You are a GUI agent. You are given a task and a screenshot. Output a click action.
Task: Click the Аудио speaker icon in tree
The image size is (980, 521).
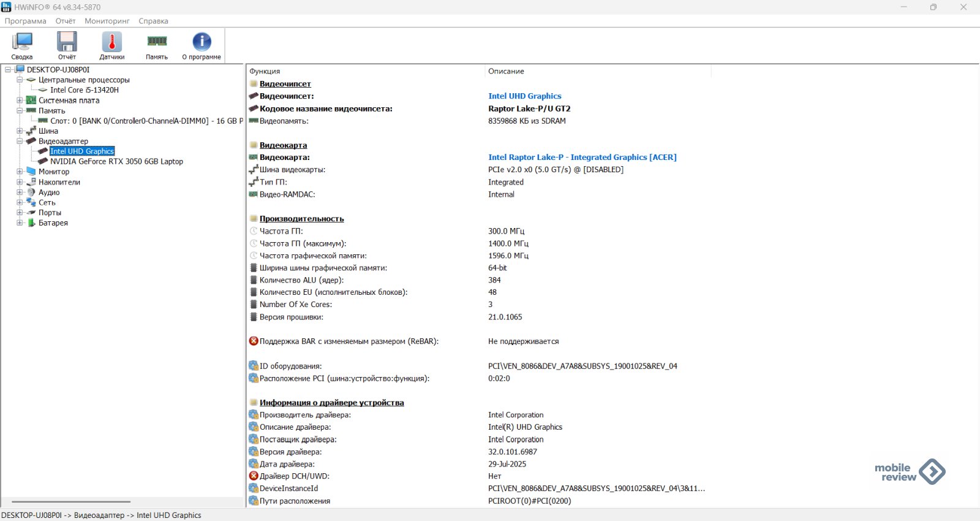click(31, 192)
